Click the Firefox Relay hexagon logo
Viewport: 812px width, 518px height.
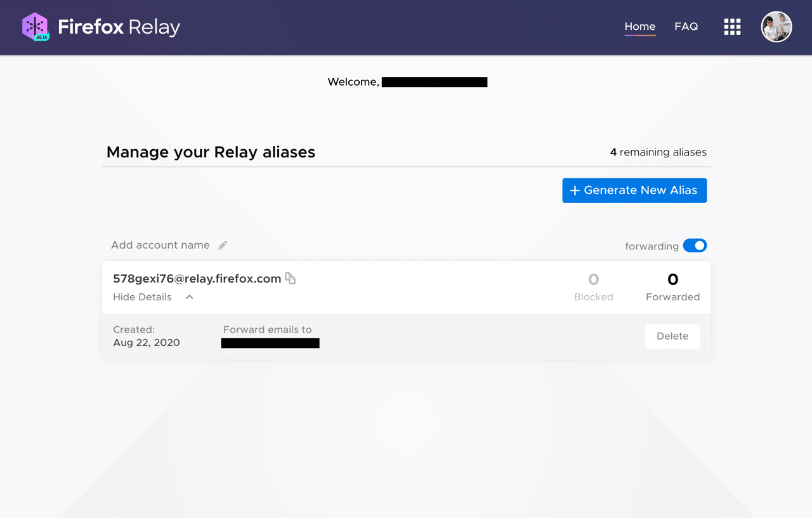36,27
